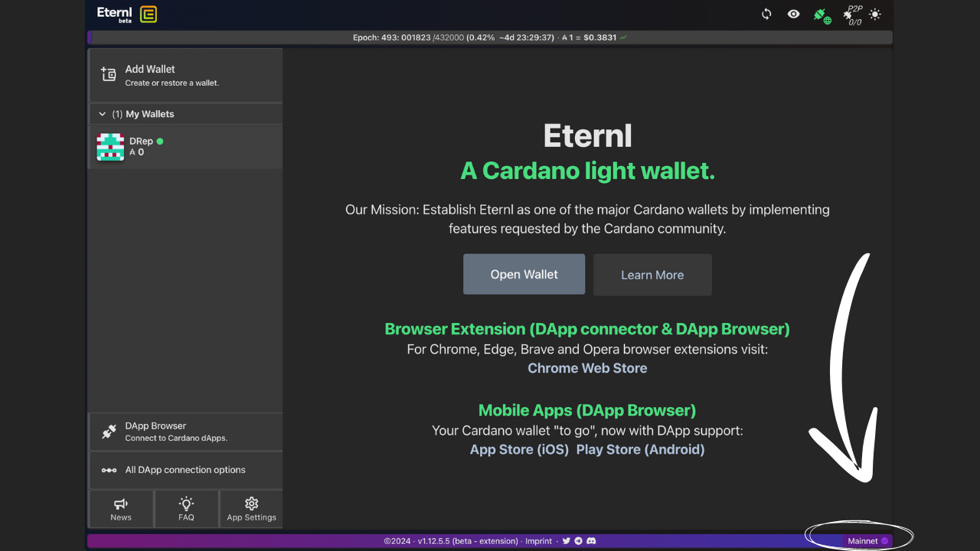The height and width of the screenshot is (551, 980).
Task: Toggle the eye visibility icon in header
Action: pos(794,14)
